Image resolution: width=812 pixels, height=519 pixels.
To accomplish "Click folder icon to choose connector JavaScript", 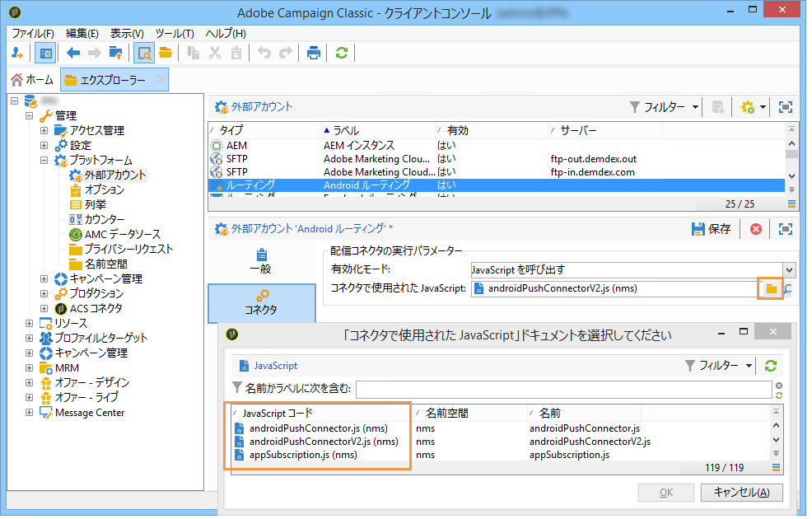I will pos(771,289).
